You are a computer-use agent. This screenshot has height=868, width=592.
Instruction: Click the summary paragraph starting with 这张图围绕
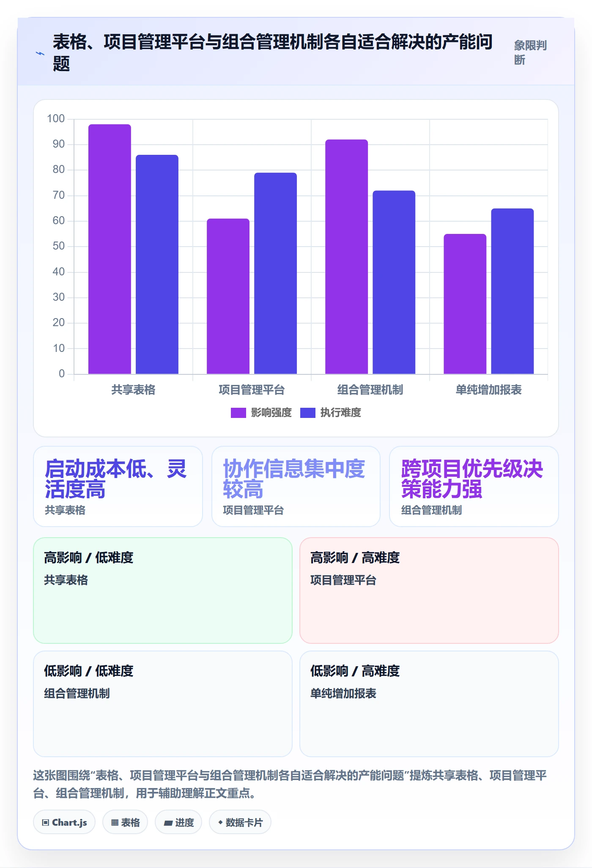tap(291, 784)
